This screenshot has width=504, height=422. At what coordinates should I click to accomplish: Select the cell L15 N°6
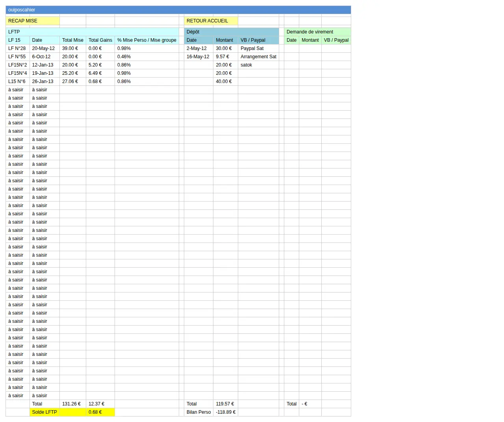[x=18, y=81]
